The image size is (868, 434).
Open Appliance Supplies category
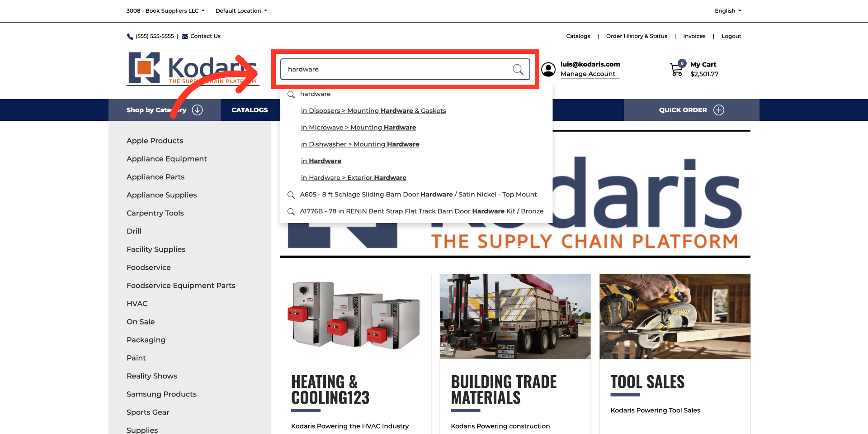pos(162,195)
